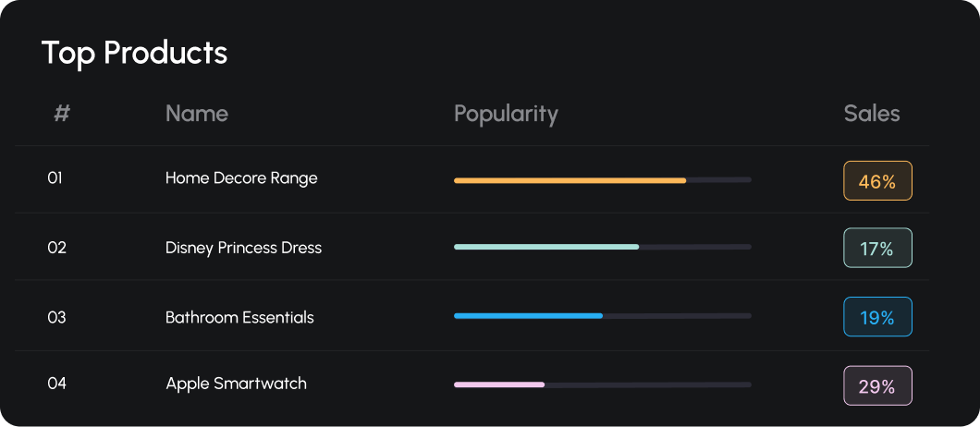Click the 17% sales badge
Viewport: 980px width, 427px height.
click(x=877, y=248)
